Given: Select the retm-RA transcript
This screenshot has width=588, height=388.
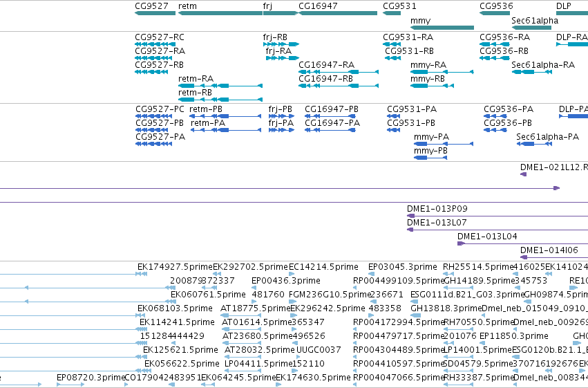Looking at the screenshot, I should [220, 86].
